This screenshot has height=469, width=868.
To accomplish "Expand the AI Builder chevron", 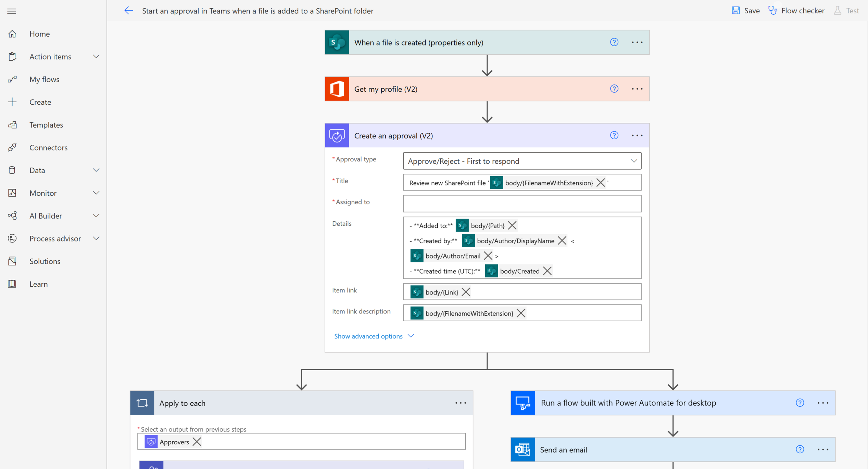I will coord(96,216).
